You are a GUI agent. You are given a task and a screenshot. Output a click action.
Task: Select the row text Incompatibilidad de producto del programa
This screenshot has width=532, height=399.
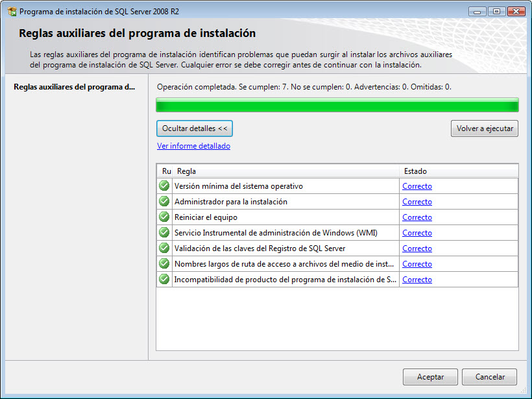(x=285, y=280)
